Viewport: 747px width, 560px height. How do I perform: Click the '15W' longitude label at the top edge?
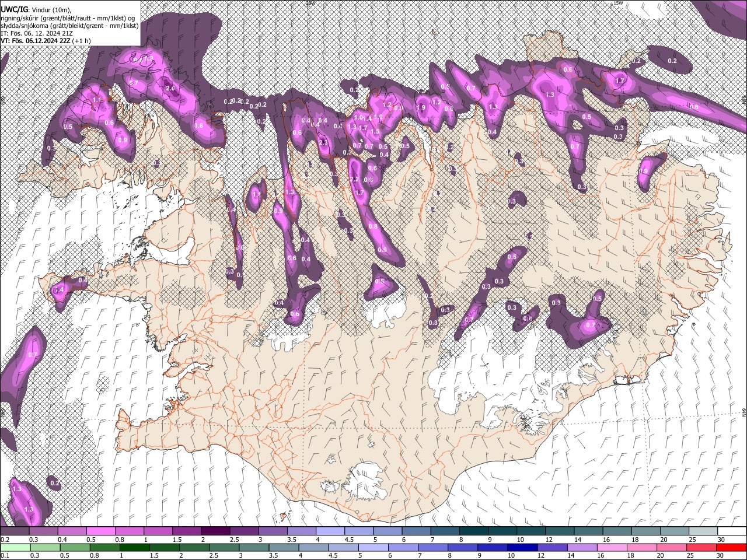[618, 3]
